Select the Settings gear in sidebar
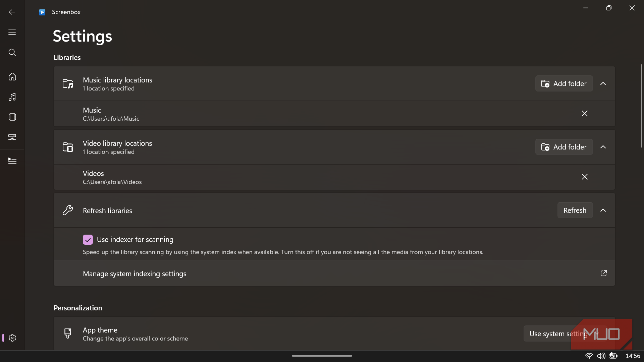The image size is (644, 362). (12, 338)
